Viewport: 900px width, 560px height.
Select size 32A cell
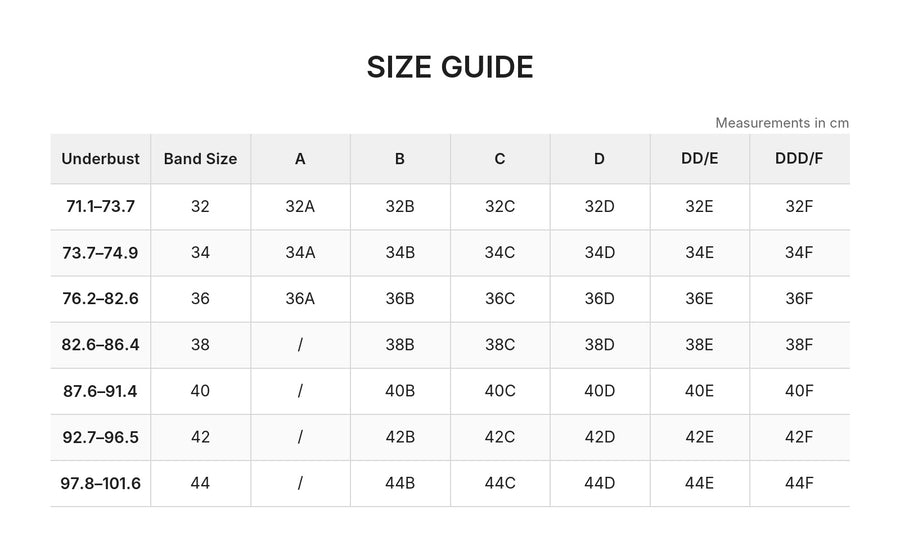[300, 207]
